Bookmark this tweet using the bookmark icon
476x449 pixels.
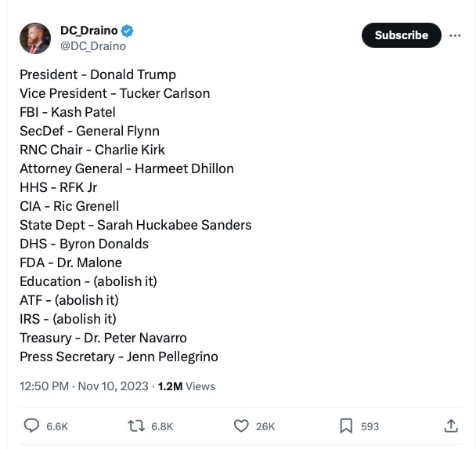tap(346, 425)
